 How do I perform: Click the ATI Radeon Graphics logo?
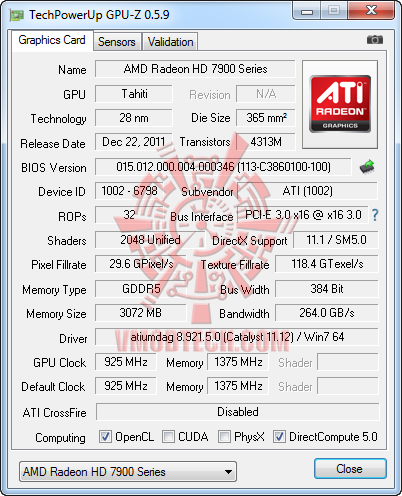tap(340, 104)
